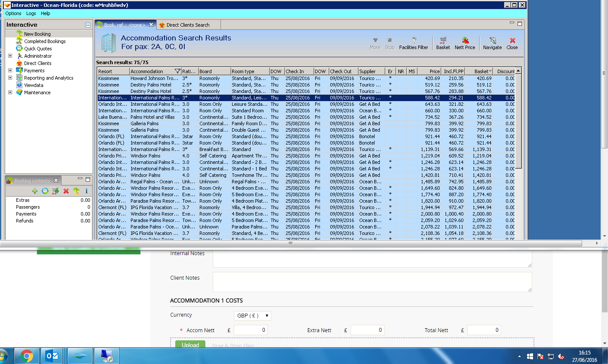Close the Book. ref. tab

coord(151,25)
